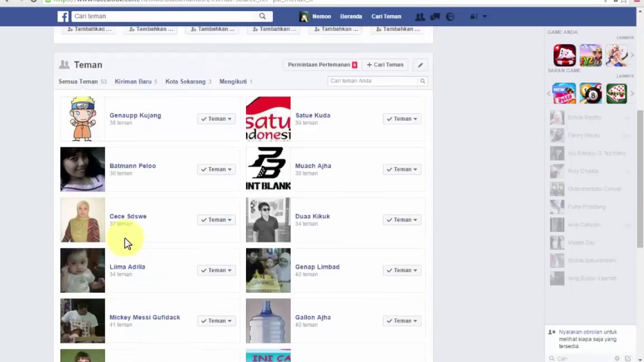Open Gallon Ajha profile link

[x=313, y=318]
